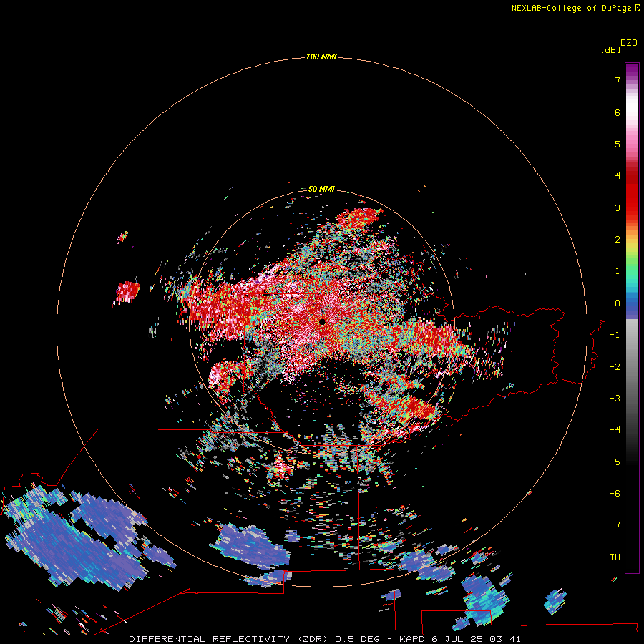Click the 0 value on the scale
Viewport: 644px width, 644px height.
pyautogui.click(x=618, y=303)
